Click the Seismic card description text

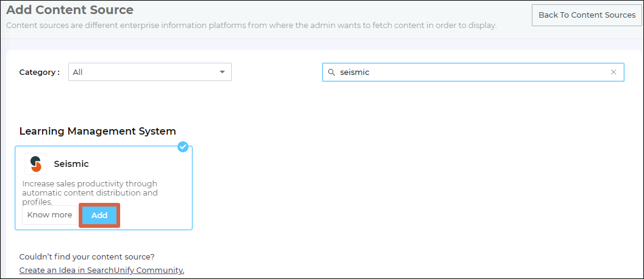click(x=90, y=192)
